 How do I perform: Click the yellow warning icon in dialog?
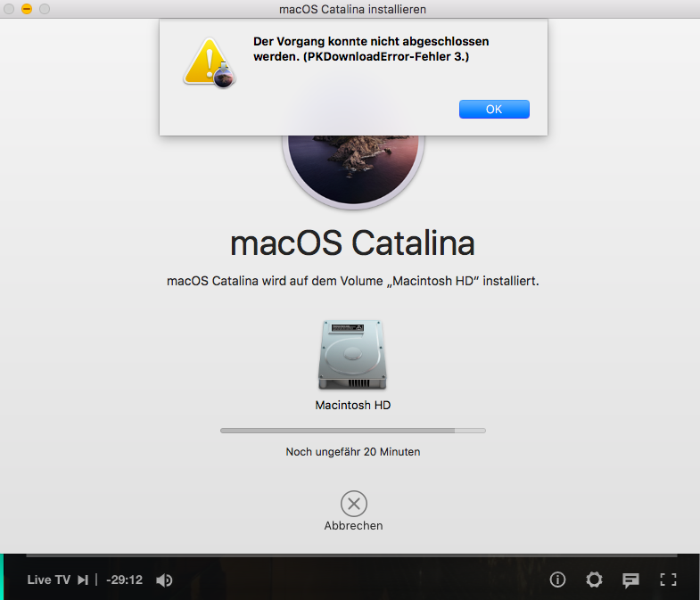point(209,62)
